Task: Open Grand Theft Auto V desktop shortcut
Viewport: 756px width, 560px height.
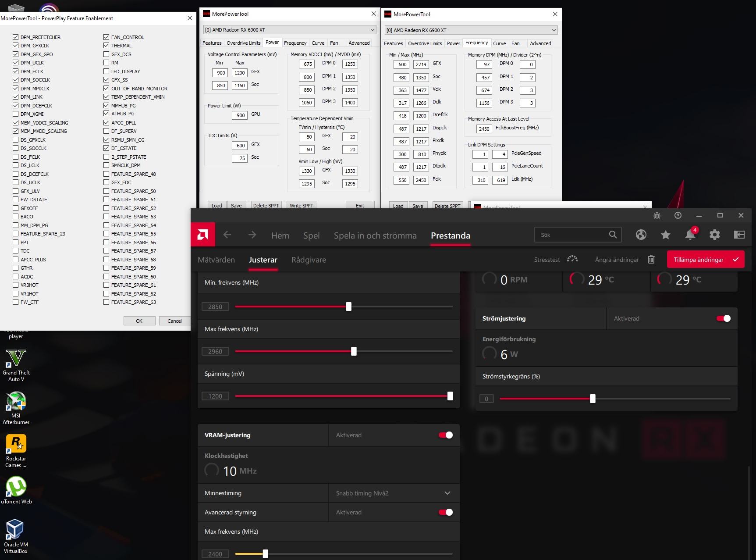Action: coord(16,365)
